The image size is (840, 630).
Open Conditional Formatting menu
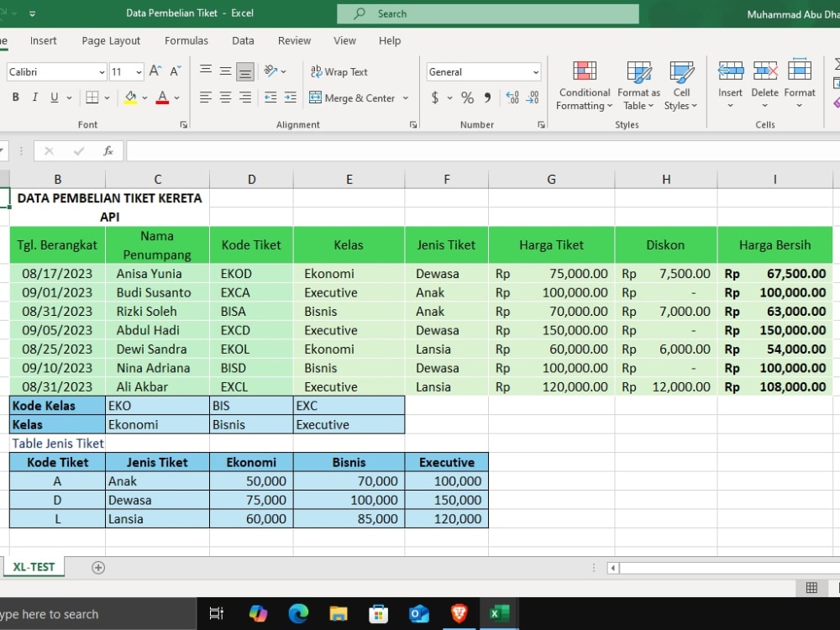(x=585, y=85)
